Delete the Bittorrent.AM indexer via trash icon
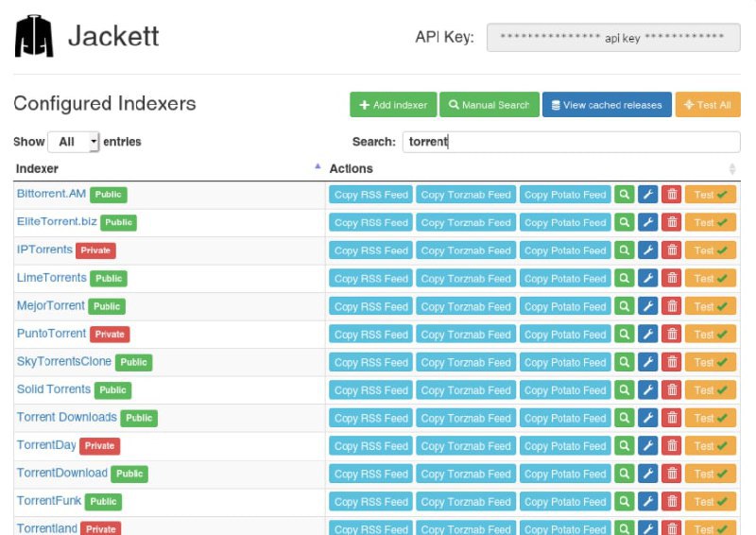Viewport: 756px width, 535px height. (672, 195)
